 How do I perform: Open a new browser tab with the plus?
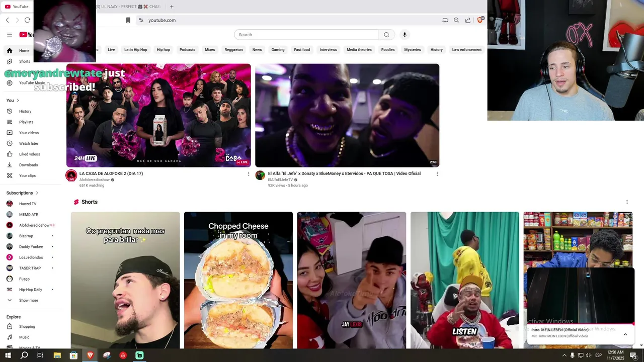click(172, 7)
